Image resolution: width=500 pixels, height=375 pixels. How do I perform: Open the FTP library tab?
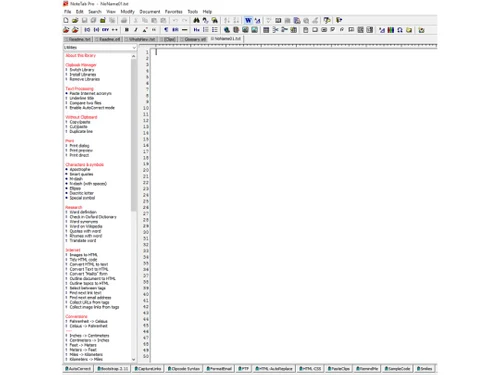[243, 369]
